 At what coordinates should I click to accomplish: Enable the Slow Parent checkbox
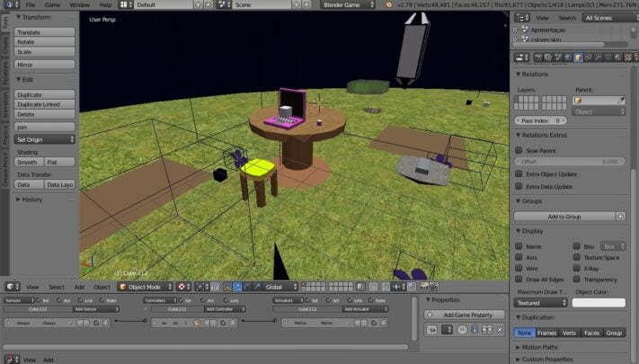tap(519, 150)
